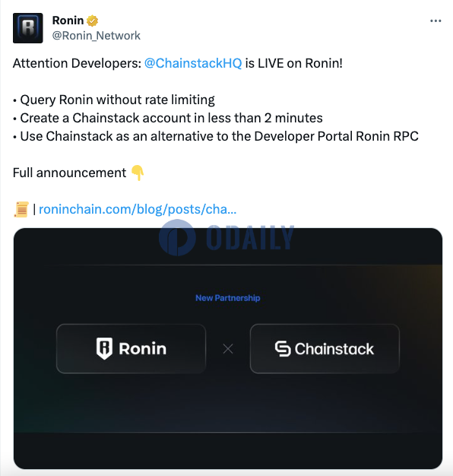Click the ODAILY watermark logo
The image size is (453, 476).
(x=226, y=238)
